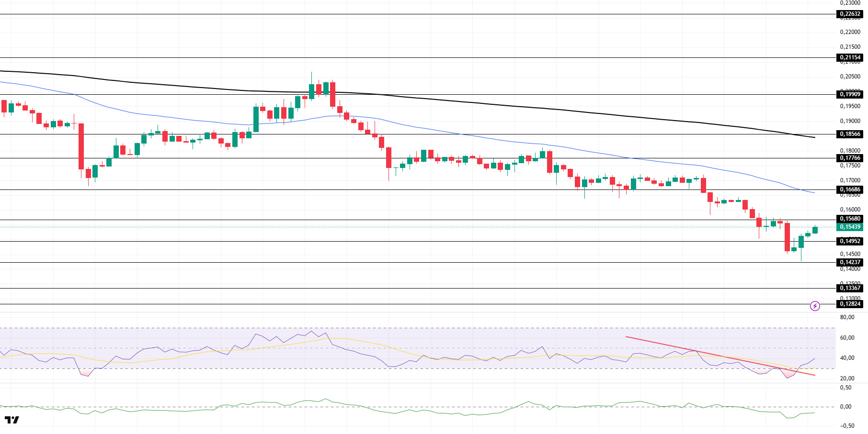
Task: Select the 0,16686 level label
Action: point(850,189)
